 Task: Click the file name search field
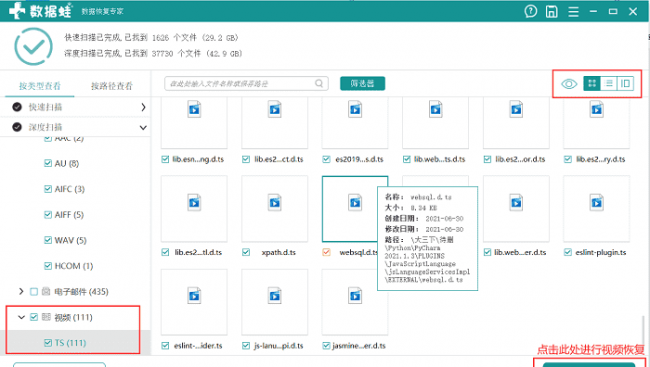coord(246,83)
